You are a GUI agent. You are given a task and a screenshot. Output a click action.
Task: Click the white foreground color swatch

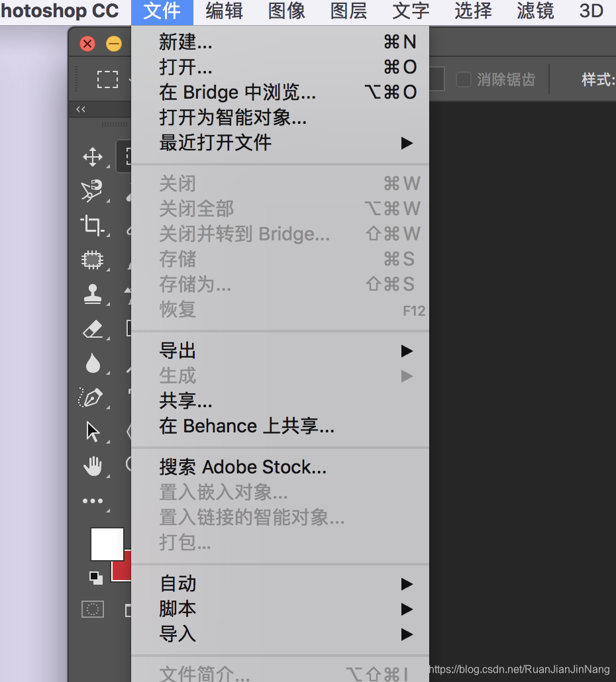[x=107, y=544]
